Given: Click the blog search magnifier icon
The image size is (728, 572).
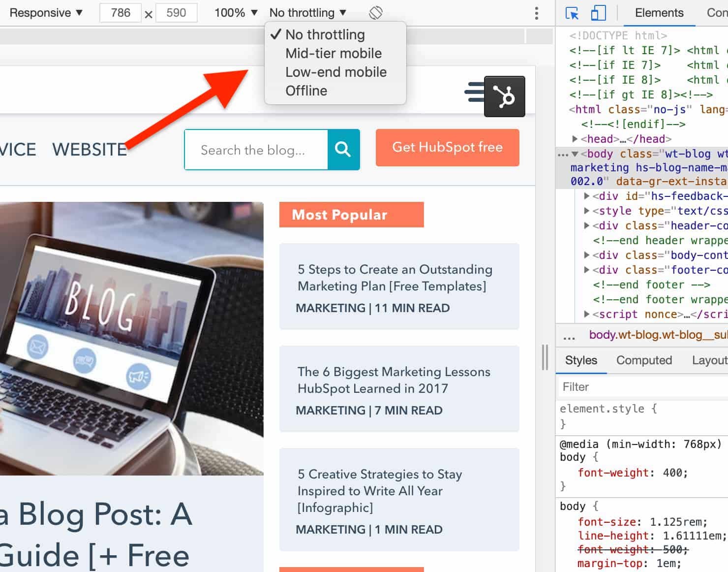Looking at the screenshot, I should [x=343, y=150].
